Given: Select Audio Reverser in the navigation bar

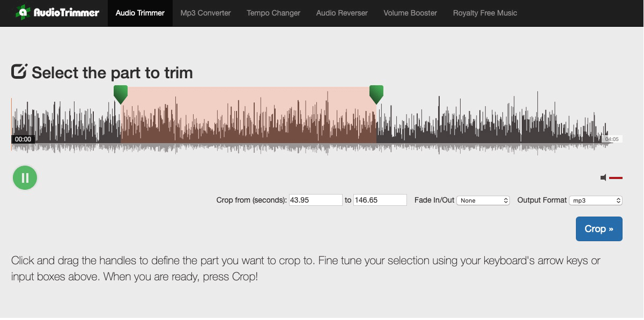Looking at the screenshot, I should 342,13.
